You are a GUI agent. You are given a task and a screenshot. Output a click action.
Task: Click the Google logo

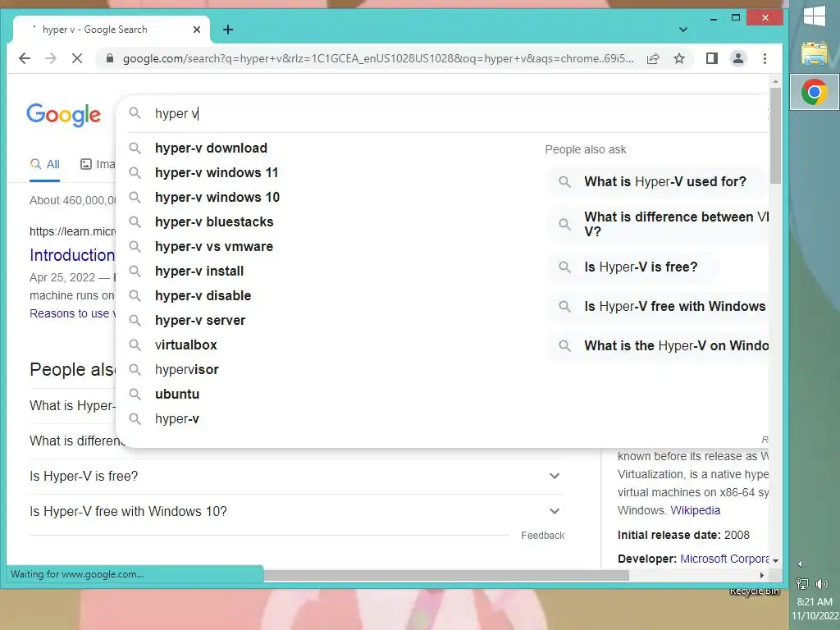pos(64,114)
